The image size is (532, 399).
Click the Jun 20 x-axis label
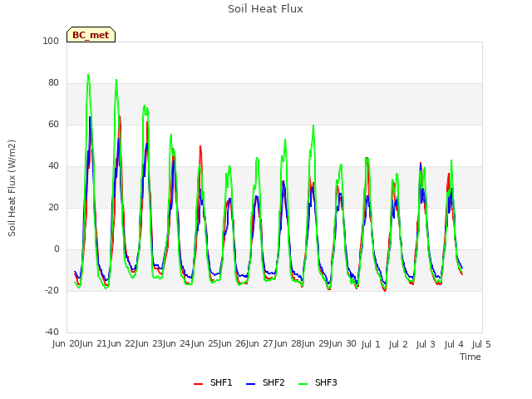pos(66,344)
